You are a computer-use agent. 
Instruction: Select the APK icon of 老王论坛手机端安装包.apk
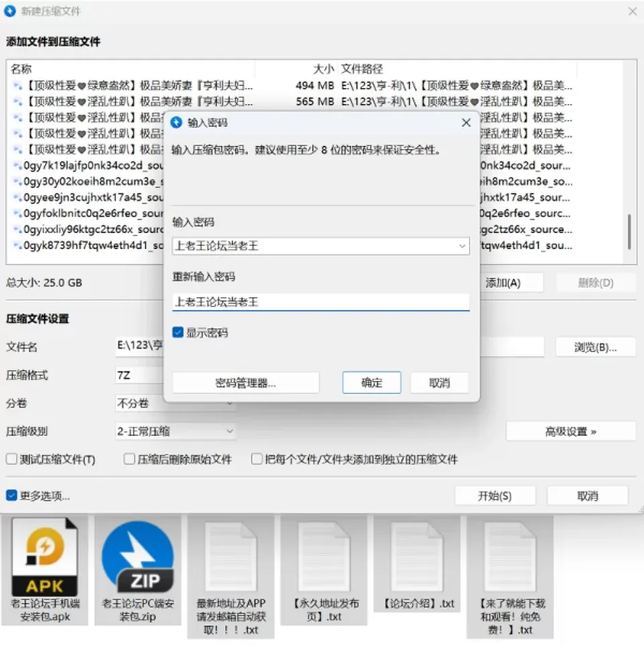coord(45,556)
